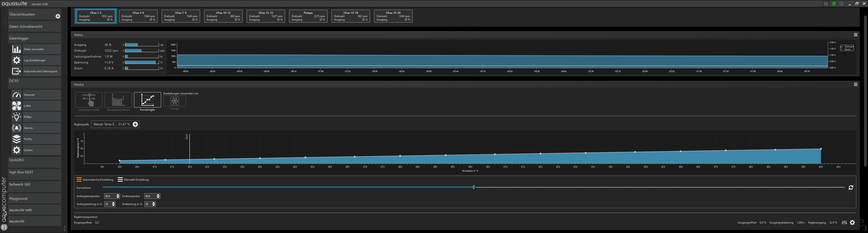Open the Sensoren gauge icon
The image size is (868, 233).
(16, 95)
